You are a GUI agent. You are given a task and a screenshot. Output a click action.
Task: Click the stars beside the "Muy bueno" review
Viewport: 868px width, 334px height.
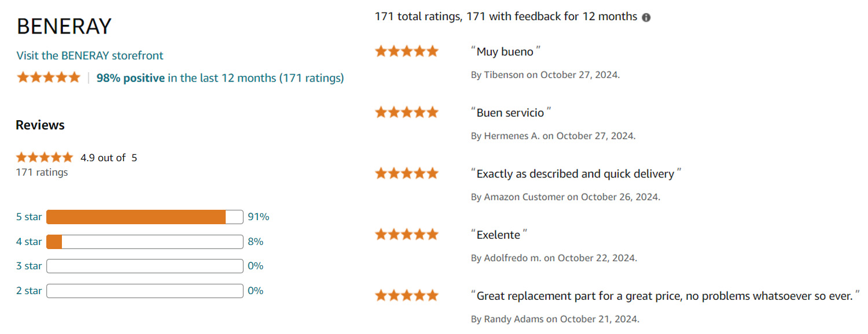click(406, 51)
